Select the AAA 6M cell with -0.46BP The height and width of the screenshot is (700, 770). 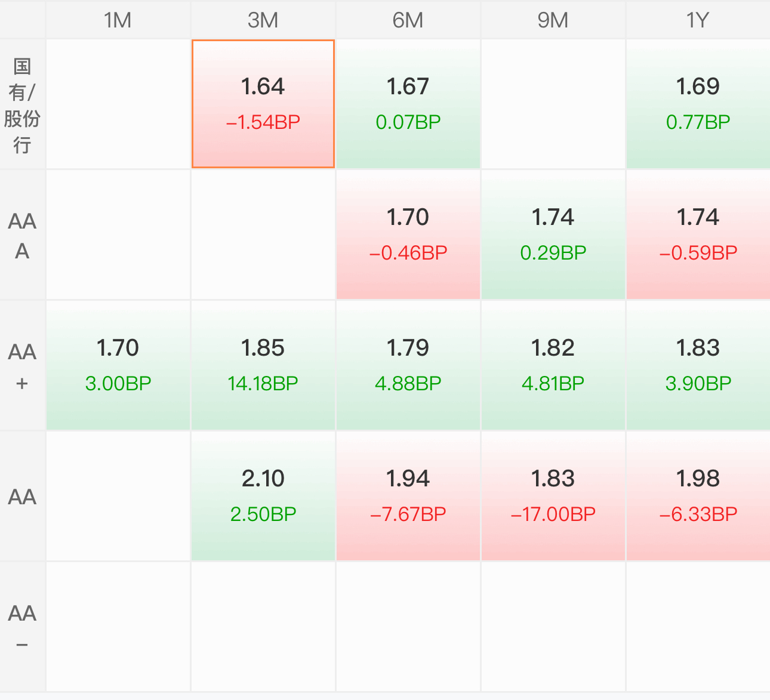click(x=408, y=235)
